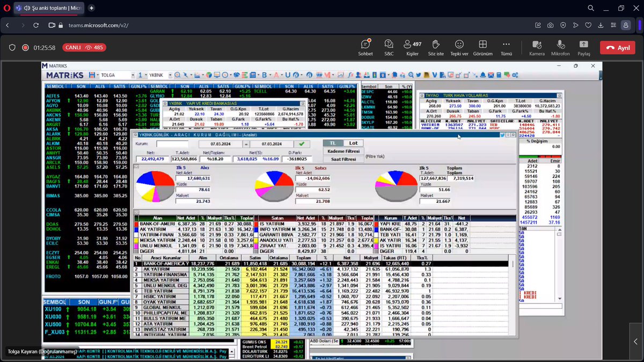Select the BANK-OF-AMERICA Y table row
Viewport: 644px width, 362px height.
tap(320, 263)
